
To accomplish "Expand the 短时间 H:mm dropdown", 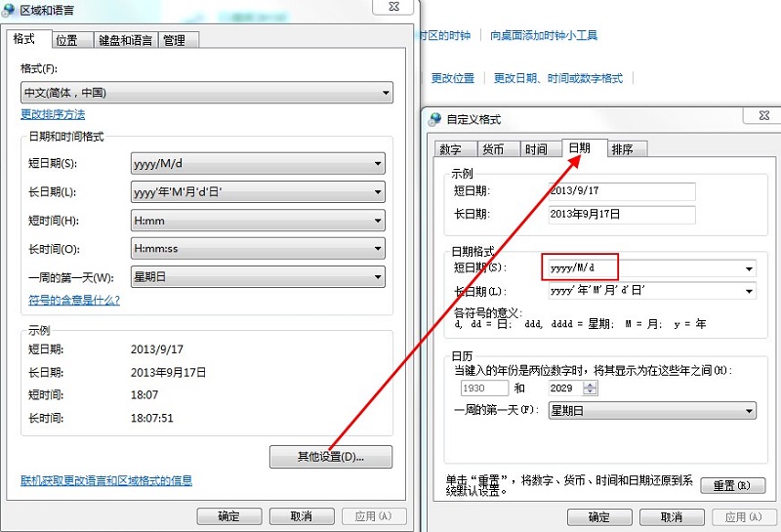I will (257, 222).
